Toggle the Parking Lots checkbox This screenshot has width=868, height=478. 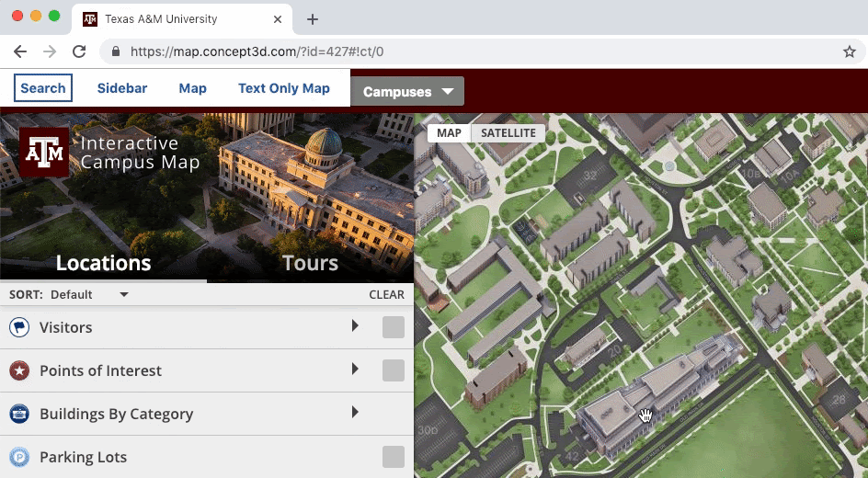(x=393, y=457)
